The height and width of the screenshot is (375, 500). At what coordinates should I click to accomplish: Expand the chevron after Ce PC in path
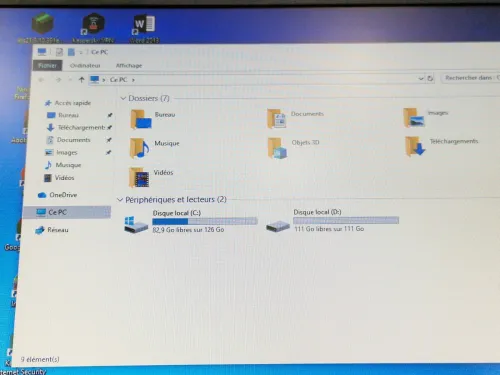click(x=133, y=80)
